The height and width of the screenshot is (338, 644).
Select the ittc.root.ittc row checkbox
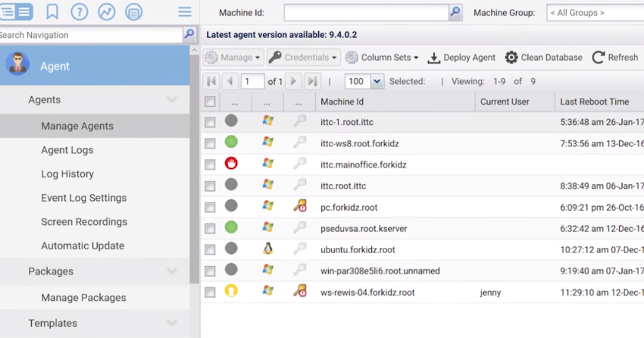pyautogui.click(x=210, y=186)
